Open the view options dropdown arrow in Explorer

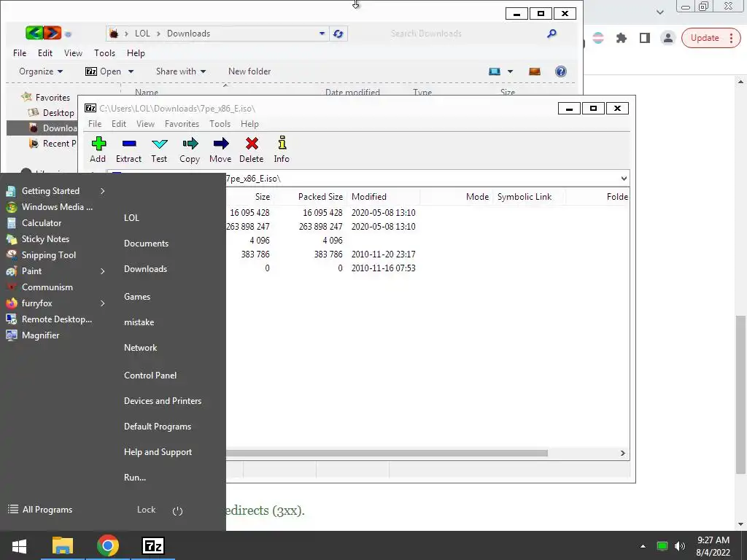click(x=510, y=71)
